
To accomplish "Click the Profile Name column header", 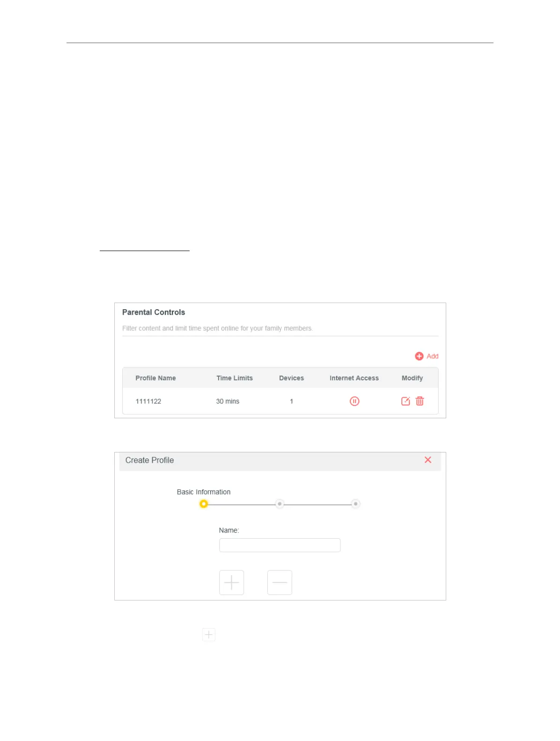I will point(155,378).
